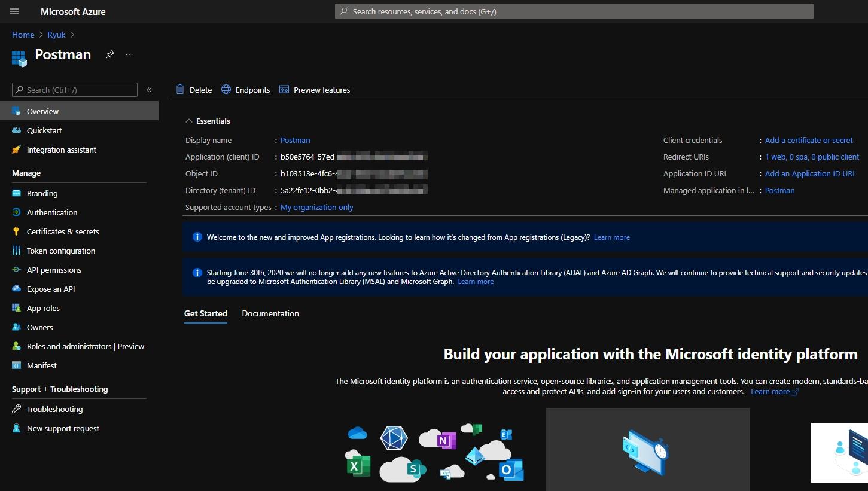The width and height of the screenshot is (868, 491).
Task: Collapse the left menu with double-chevron icon
Action: click(149, 90)
